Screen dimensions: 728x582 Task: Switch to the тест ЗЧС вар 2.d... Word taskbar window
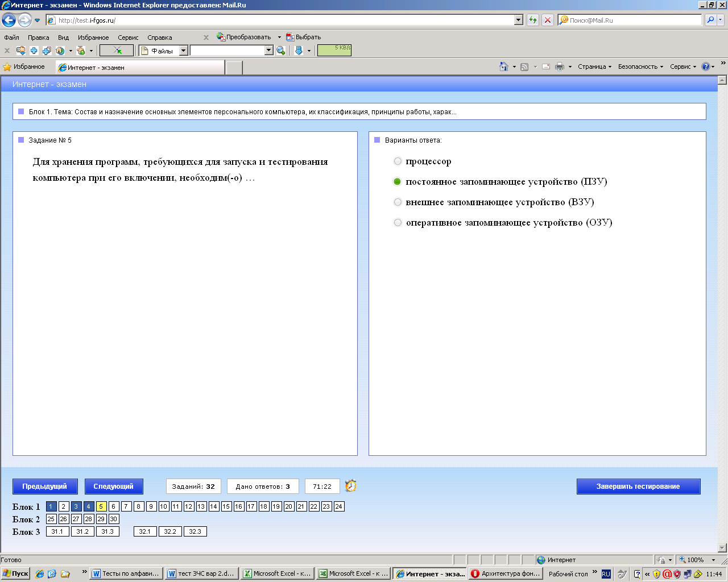coord(201,573)
